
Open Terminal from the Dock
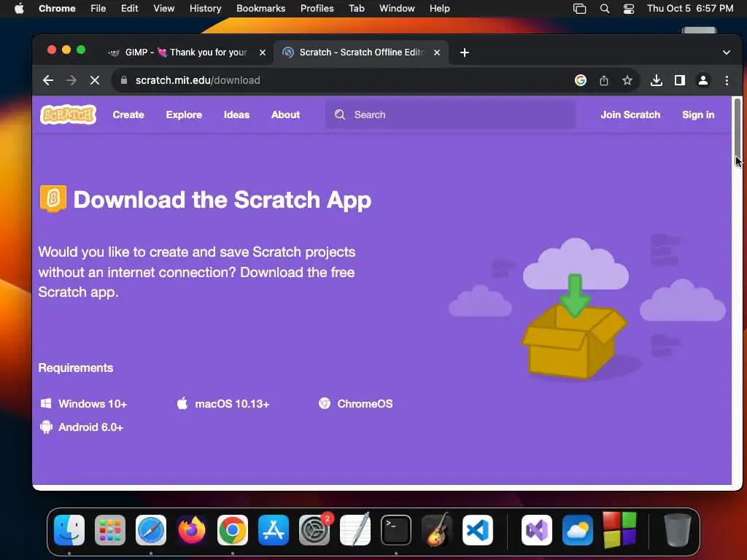click(396, 530)
